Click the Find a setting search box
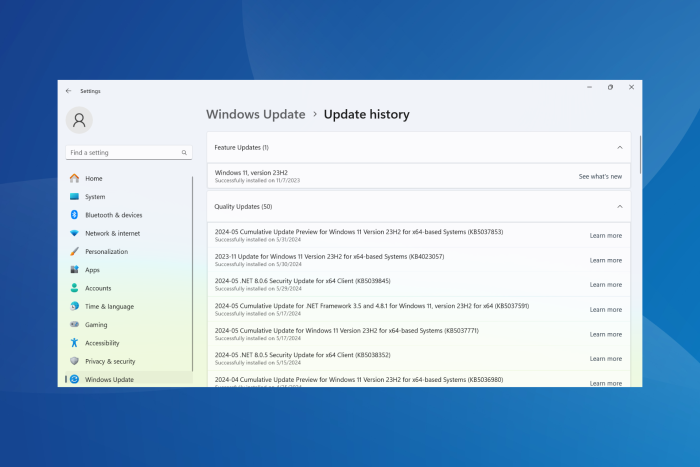The image size is (700, 467). [x=129, y=153]
